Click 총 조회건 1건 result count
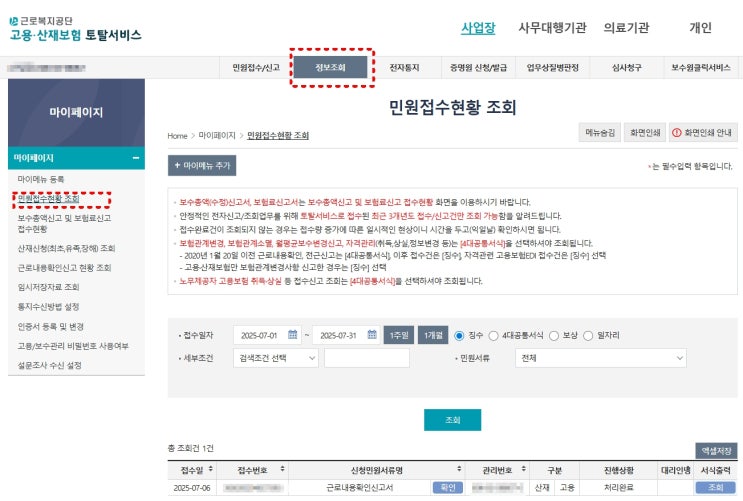This screenshot has height=501, width=743. point(190,448)
